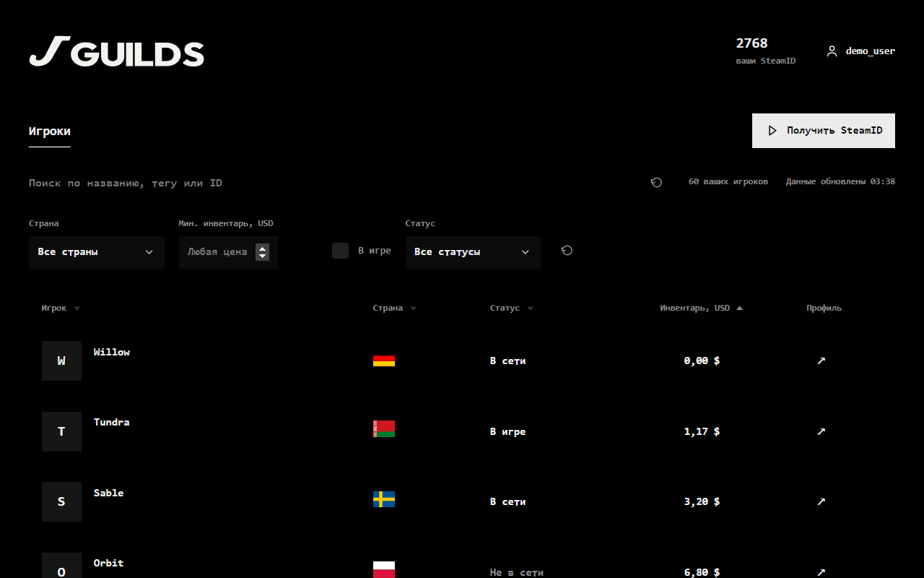Click Sable's avatar with letter S
This screenshot has height=578, width=924.
[x=61, y=501]
